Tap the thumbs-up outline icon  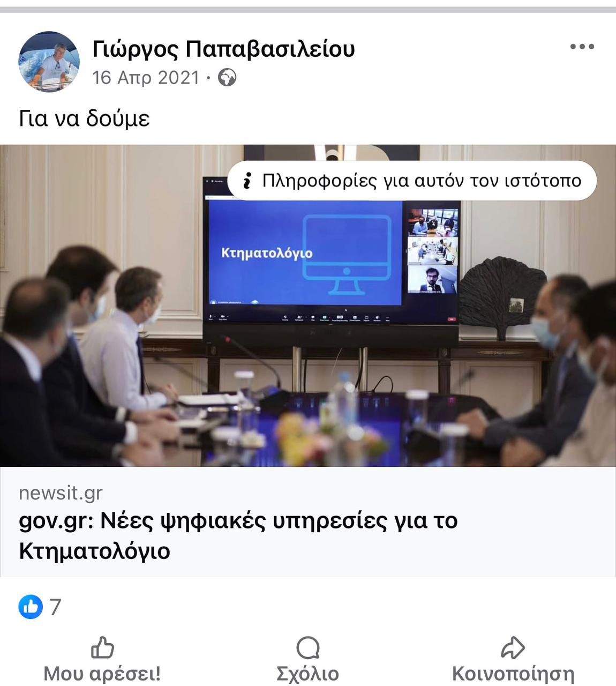102,647
